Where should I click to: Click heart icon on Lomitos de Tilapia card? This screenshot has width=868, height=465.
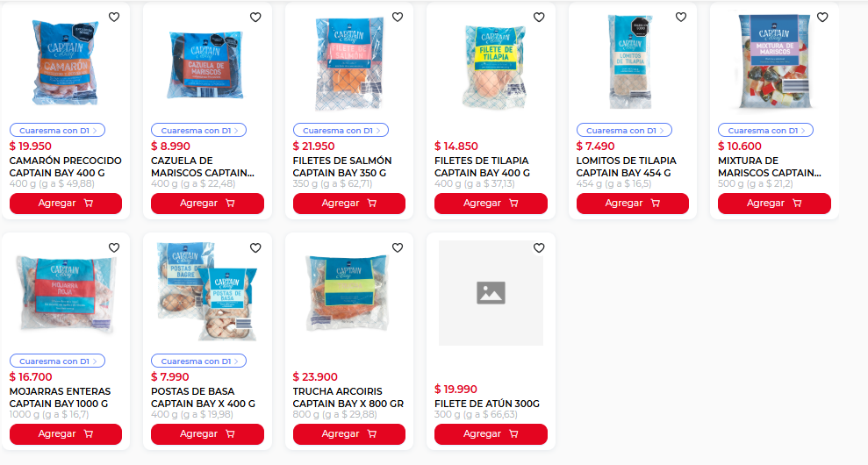click(681, 18)
